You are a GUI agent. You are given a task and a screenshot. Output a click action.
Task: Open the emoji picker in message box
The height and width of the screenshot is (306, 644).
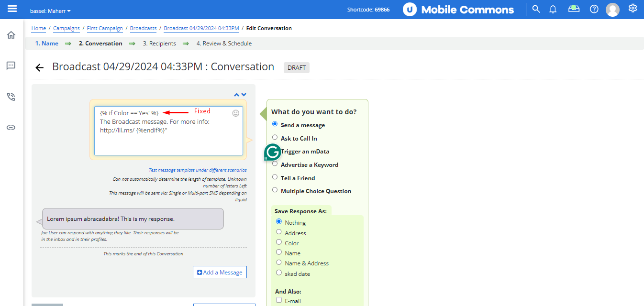click(235, 113)
